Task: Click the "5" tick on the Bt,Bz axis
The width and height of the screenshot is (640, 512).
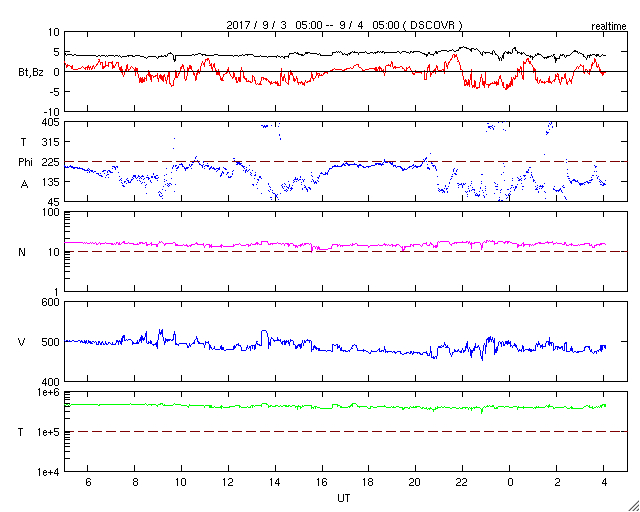Action: 57,52
